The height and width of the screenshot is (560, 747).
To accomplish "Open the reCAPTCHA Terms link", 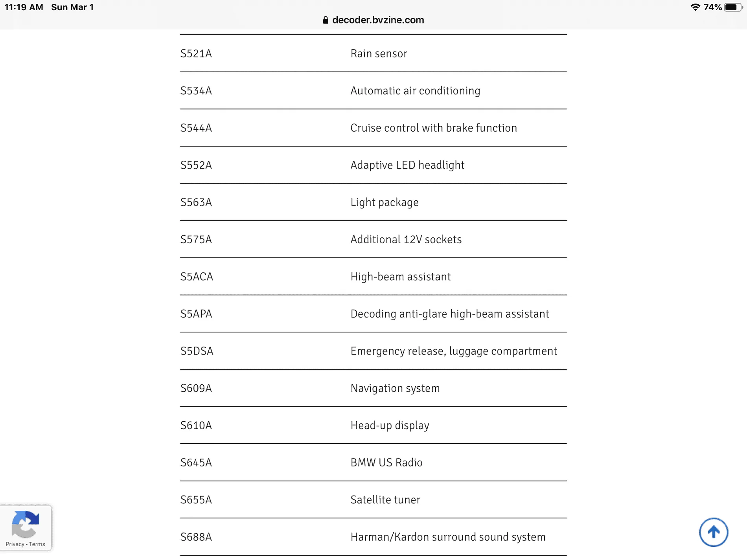I will tap(37, 544).
